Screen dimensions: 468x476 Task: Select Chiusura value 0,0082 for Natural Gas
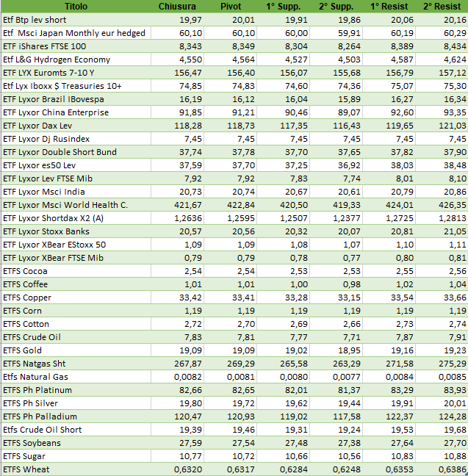[177, 377]
